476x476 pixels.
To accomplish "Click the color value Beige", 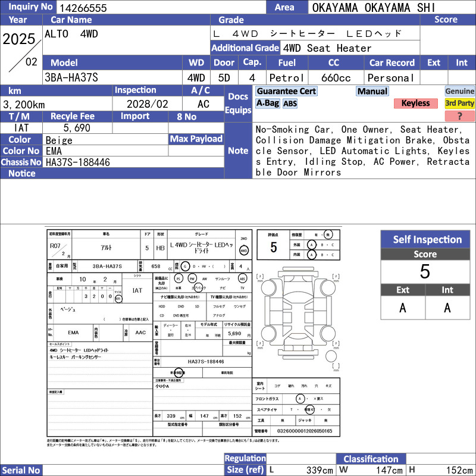I will (x=59, y=140).
